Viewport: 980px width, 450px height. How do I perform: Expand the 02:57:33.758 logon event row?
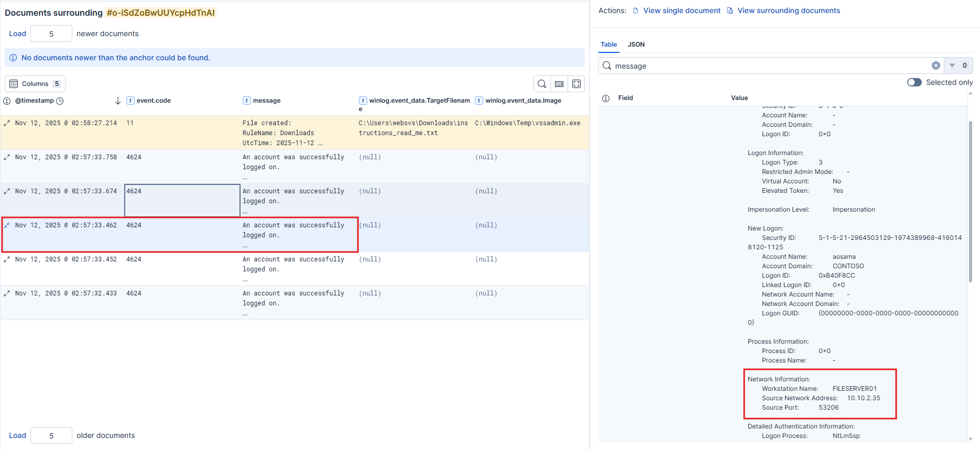coord(7,157)
